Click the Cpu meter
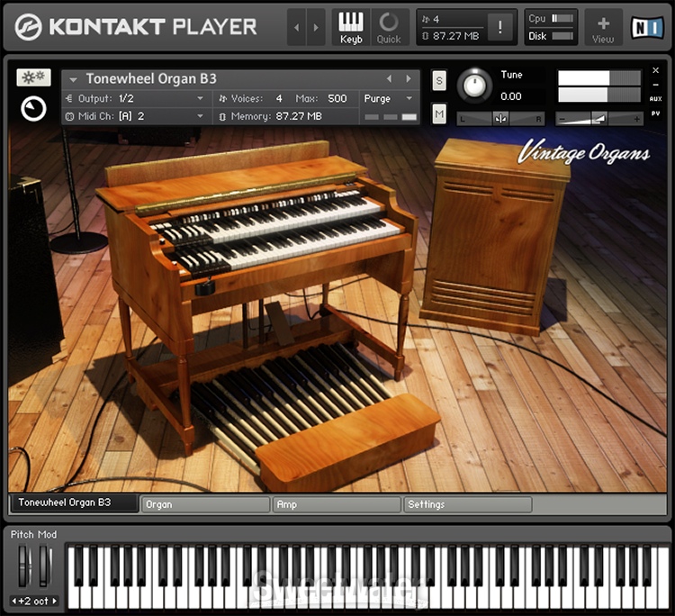 562,18
